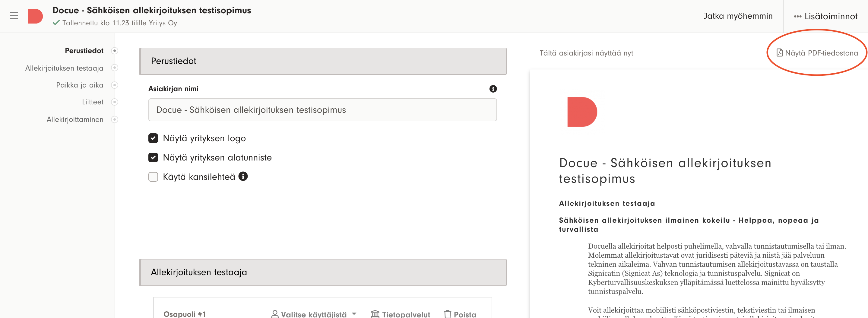Click the Tietopalvelut bank icon

click(x=375, y=314)
